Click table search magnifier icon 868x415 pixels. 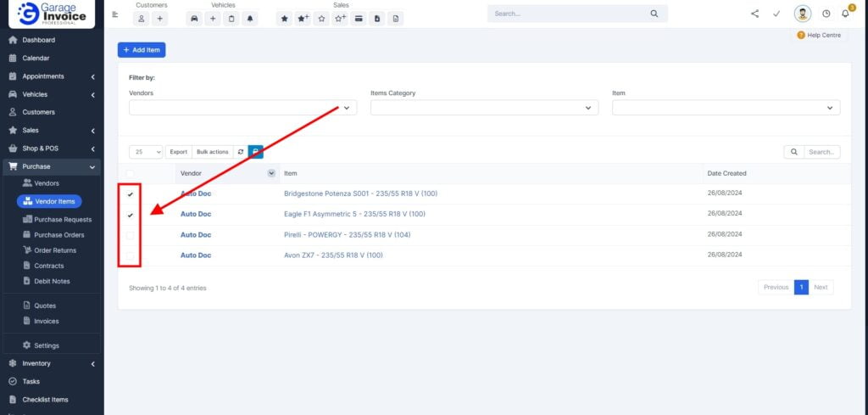click(793, 152)
